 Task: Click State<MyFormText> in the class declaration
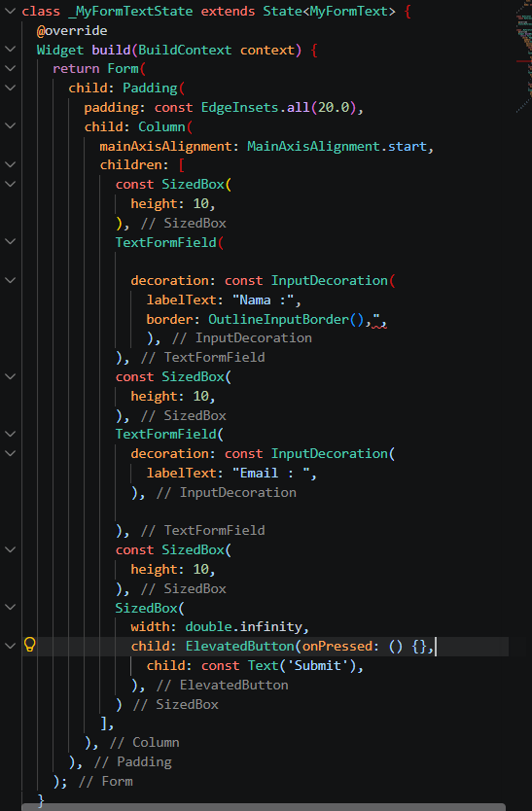329,11
